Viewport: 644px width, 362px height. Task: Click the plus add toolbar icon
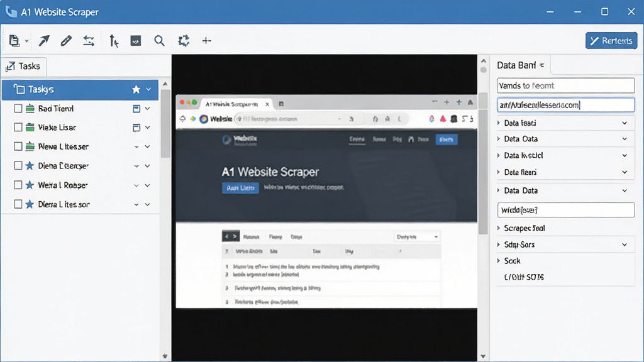click(x=206, y=41)
